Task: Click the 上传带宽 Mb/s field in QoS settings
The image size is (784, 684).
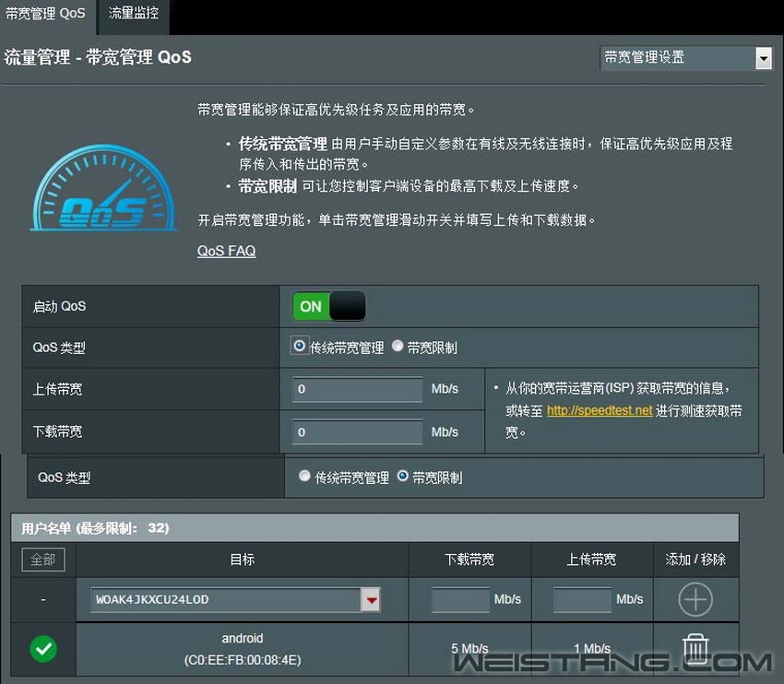Action: click(357, 389)
